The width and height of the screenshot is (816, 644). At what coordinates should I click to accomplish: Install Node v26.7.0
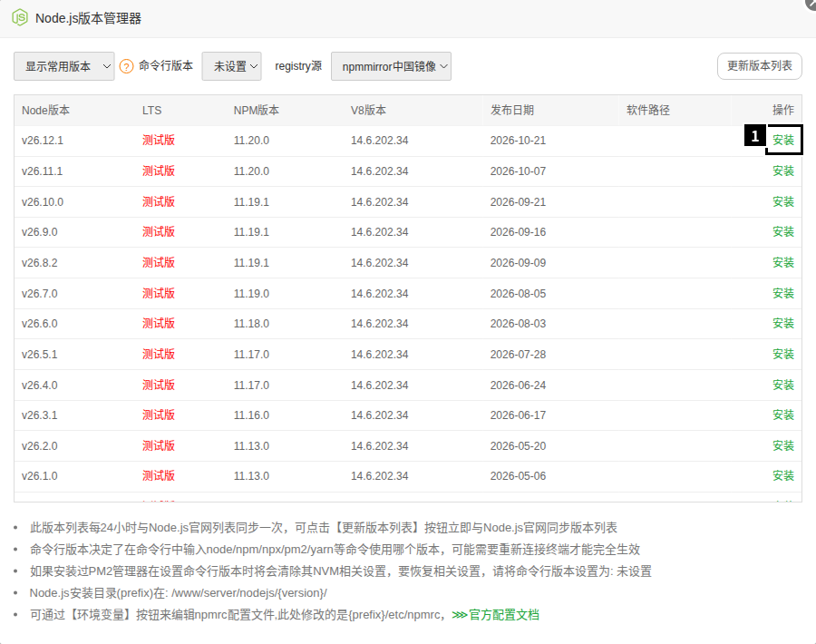(783, 293)
